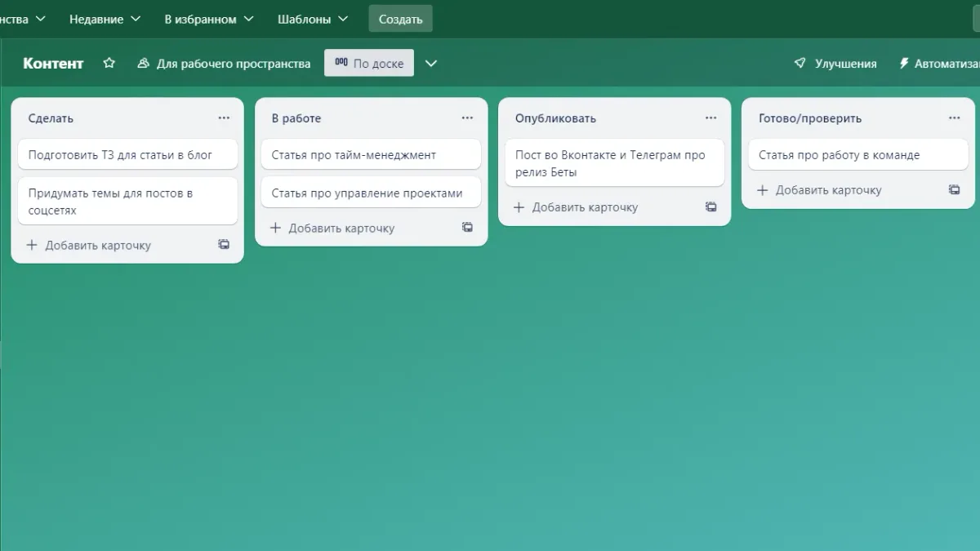
Task: Open the three-dot menu on Опубликовать
Action: click(710, 118)
